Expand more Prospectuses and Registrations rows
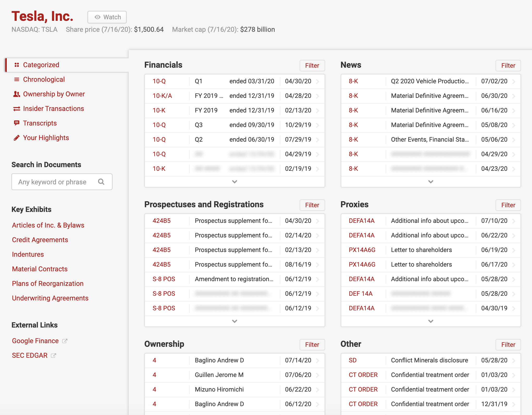Screen dimensions: 532x415 (x=234, y=321)
